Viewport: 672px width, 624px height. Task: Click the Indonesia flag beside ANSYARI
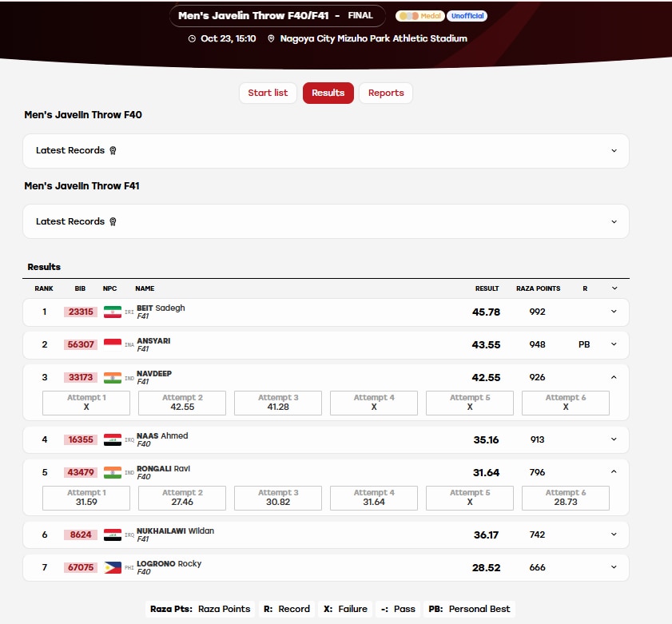tap(113, 344)
